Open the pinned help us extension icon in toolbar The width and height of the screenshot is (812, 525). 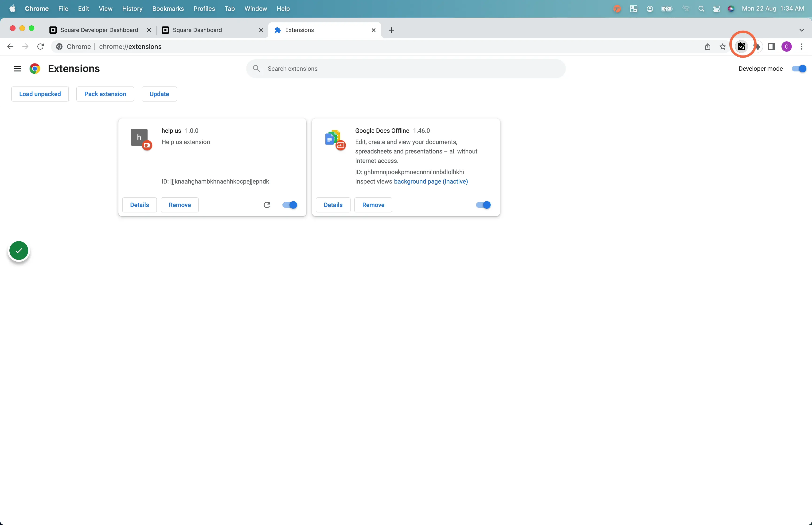click(742, 47)
